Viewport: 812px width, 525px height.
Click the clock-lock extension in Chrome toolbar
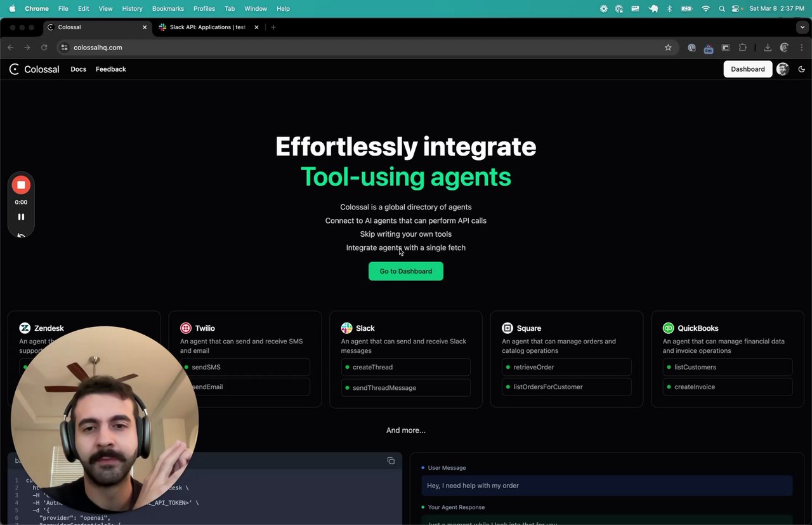(x=691, y=48)
